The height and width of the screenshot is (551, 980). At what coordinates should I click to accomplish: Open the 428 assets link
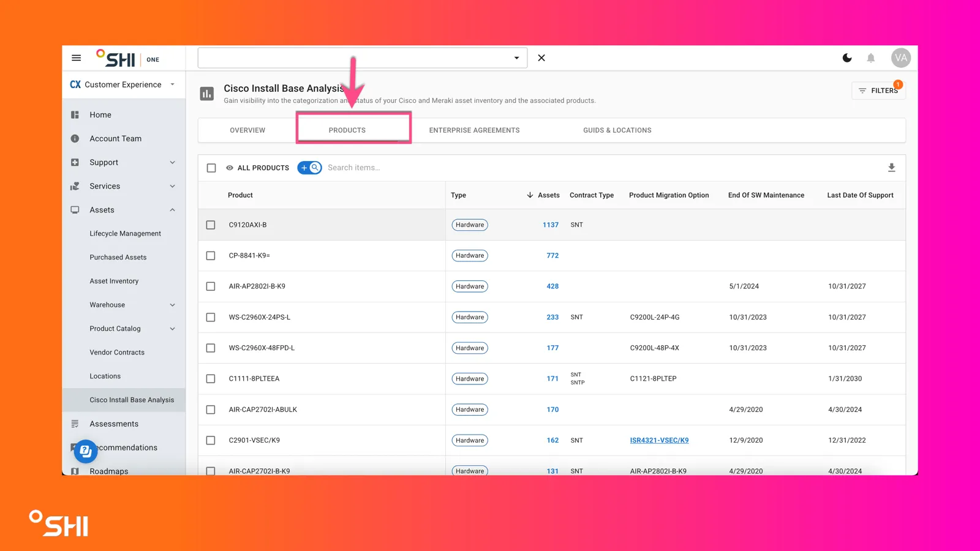pos(552,287)
